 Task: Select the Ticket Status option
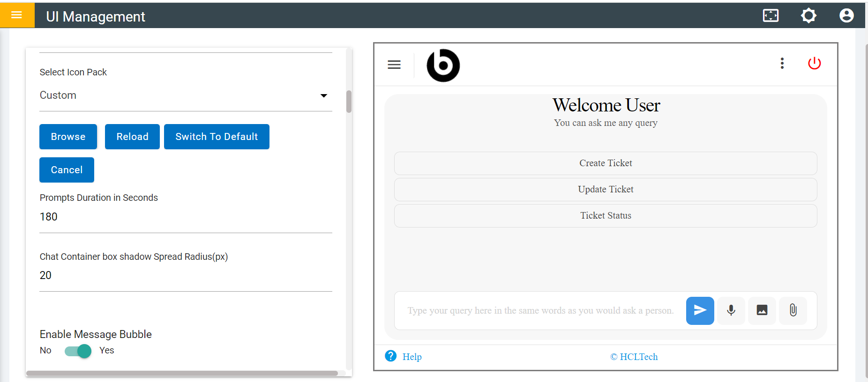606,216
